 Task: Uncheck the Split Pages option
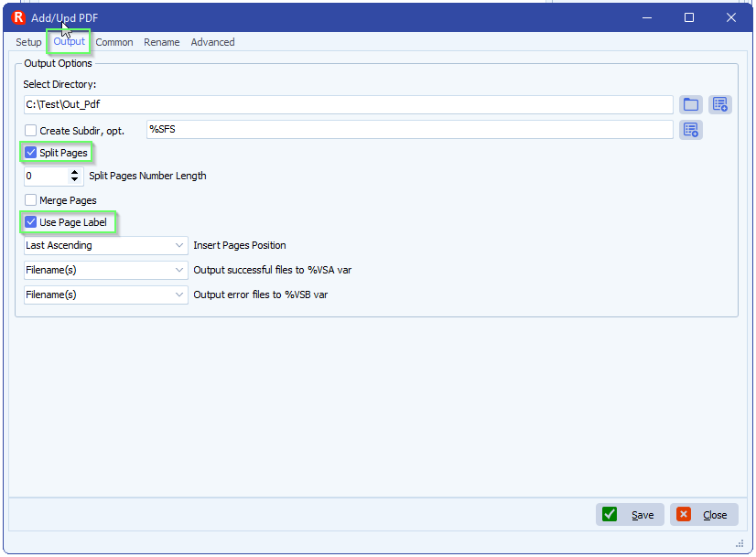pos(31,153)
